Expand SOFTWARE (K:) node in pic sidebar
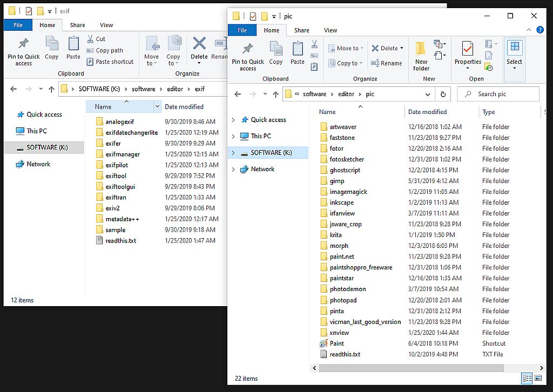This screenshot has width=553, height=392. pos(233,153)
